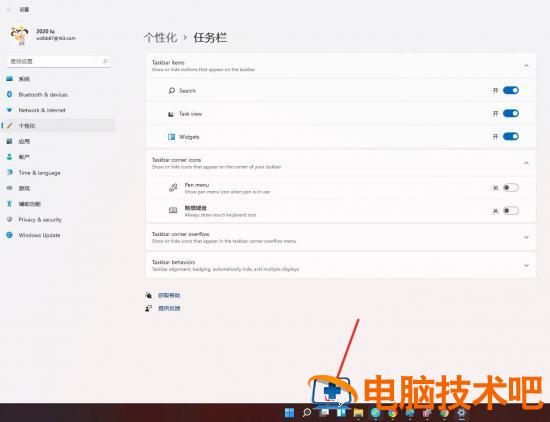Screen dimensions: 550x422
Task: Open the Settings gear in the taskbar
Action: tap(461, 413)
